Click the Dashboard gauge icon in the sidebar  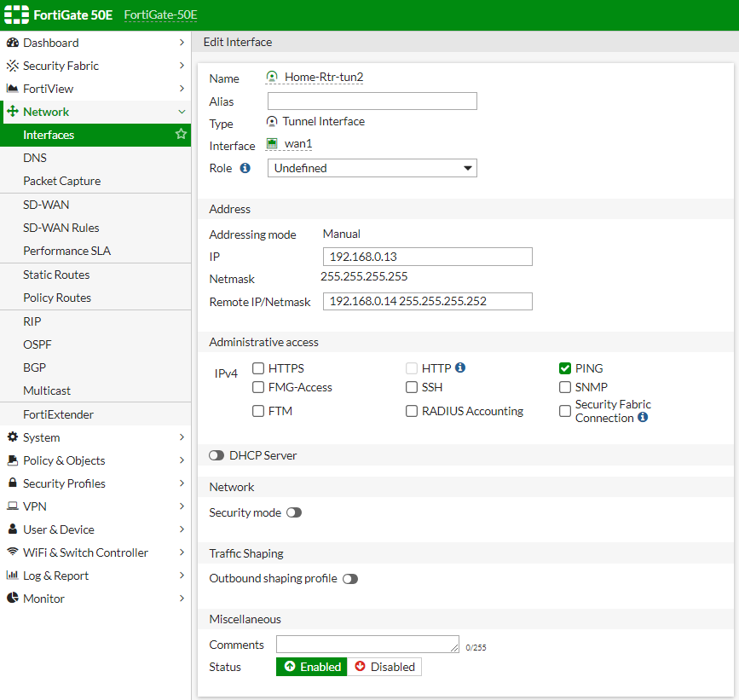[x=13, y=43]
